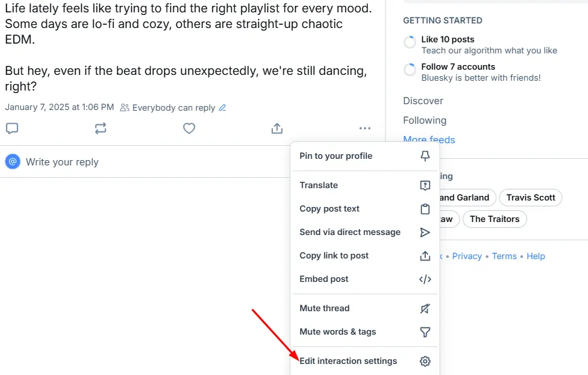Choose Copy link to post
The image size is (588, 375).
click(334, 255)
